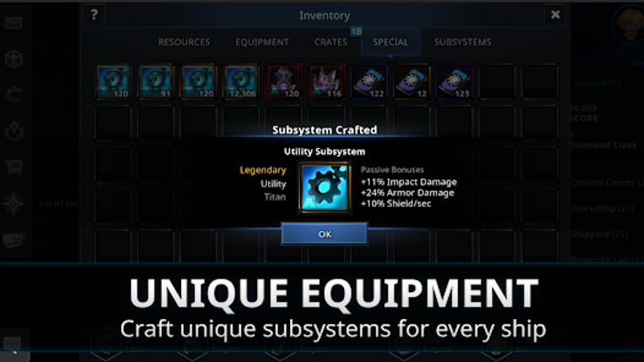The width and height of the screenshot is (644, 362).
Task: Confirm crafted subsystem with OK button
Action: (x=325, y=234)
